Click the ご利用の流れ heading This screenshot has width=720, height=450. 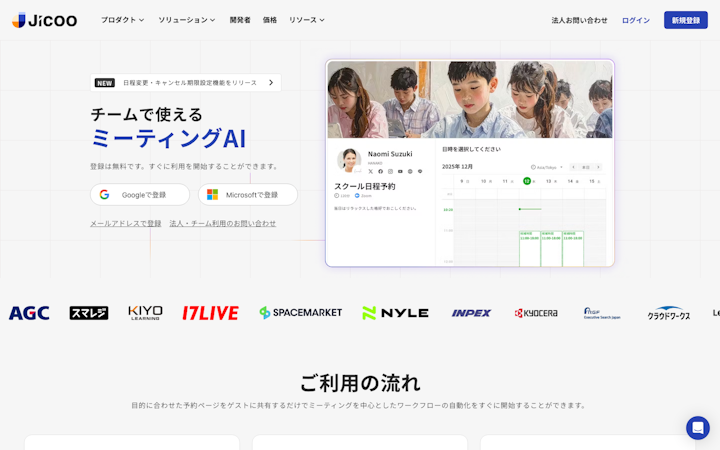coord(360,383)
